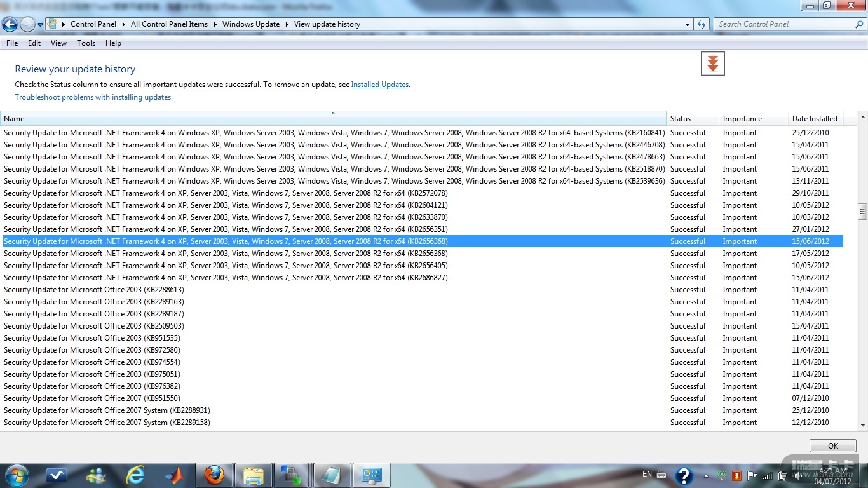Expand the arrow after All Control Panel Items
The width and height of the screenshot is (868, 488).
coord(215,24)
